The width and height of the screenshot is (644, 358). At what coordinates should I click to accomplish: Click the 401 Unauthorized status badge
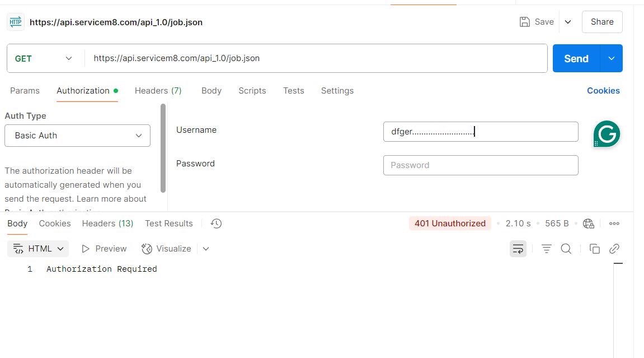[x=450, y=224]
